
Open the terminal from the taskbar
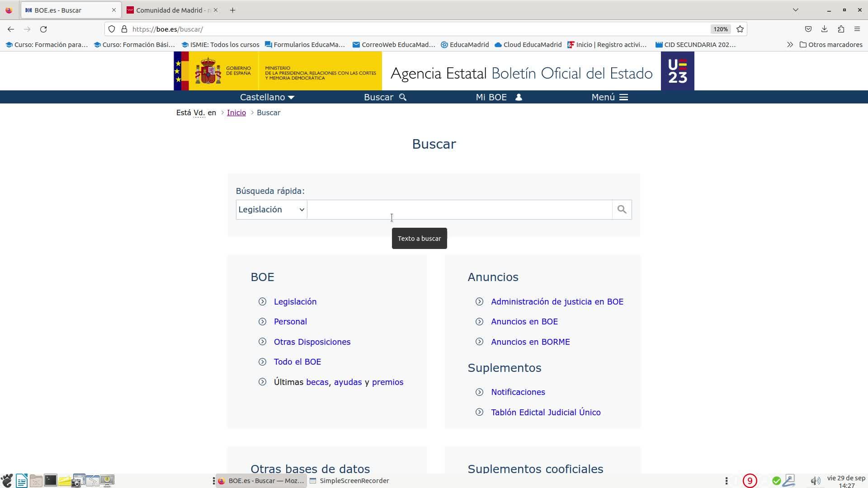[x=50, y=480]
